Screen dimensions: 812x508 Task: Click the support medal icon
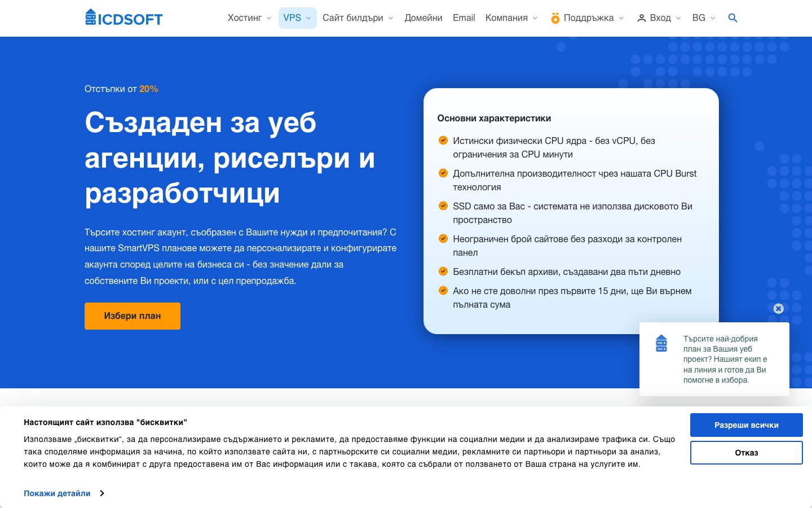click(555, 18)
